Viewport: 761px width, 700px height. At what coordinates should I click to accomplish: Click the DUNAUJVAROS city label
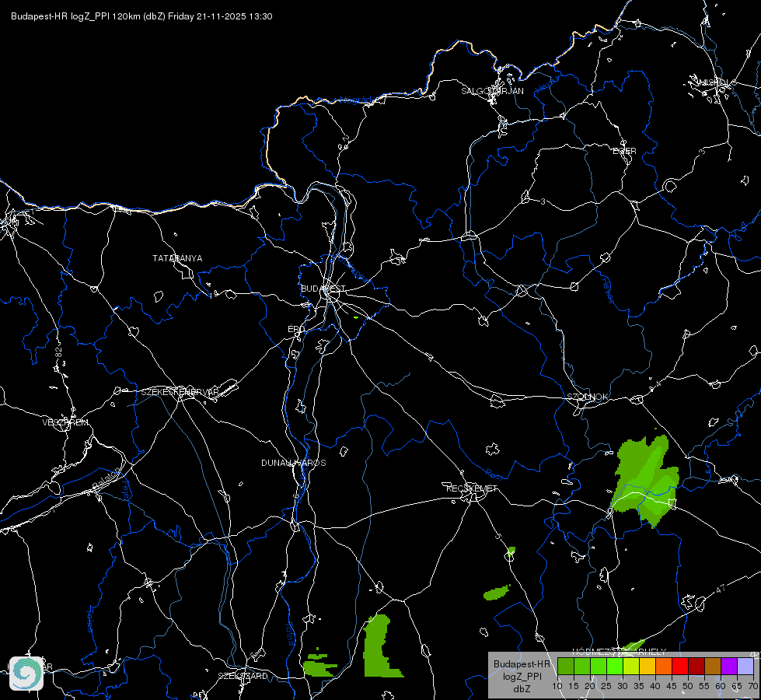pyautogui.click(x=294, y=463)
